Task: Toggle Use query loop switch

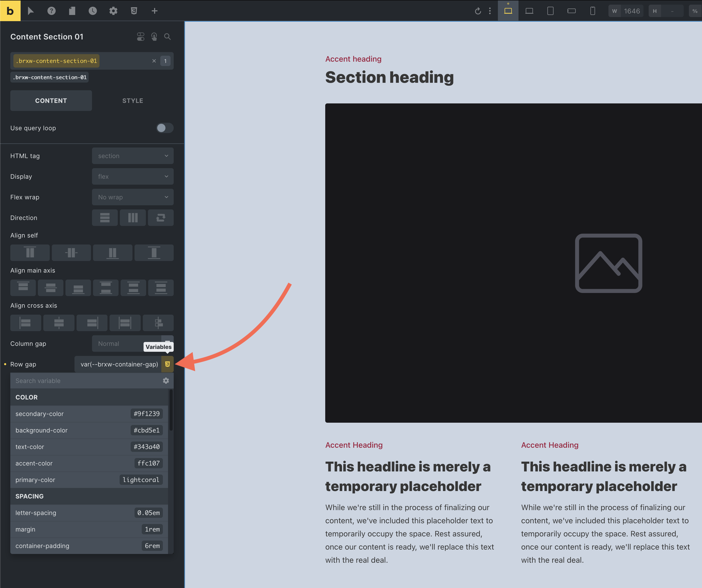Action: [164, 128]
